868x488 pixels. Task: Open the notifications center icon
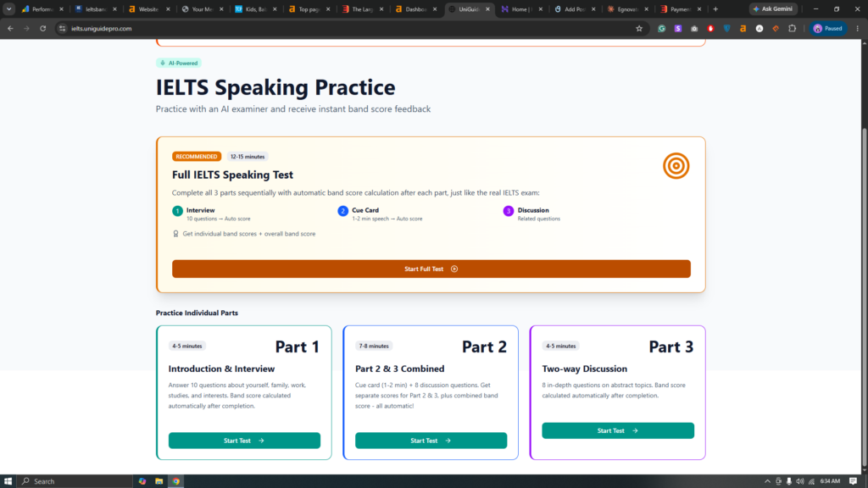[853, 481]
